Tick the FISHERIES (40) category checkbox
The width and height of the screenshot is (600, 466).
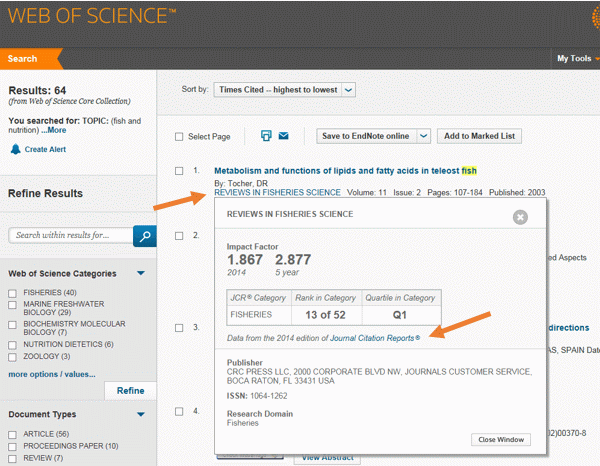click(x=12, y=293)
